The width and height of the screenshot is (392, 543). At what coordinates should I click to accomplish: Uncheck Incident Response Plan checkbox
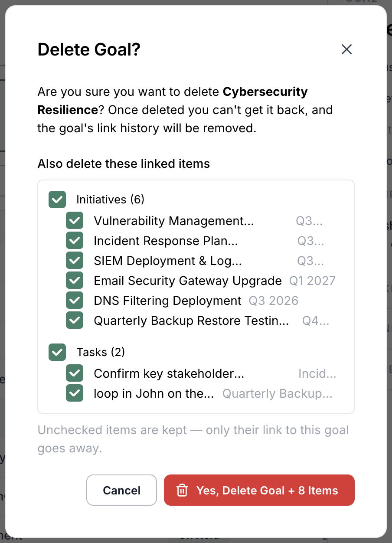coord(75,241)
